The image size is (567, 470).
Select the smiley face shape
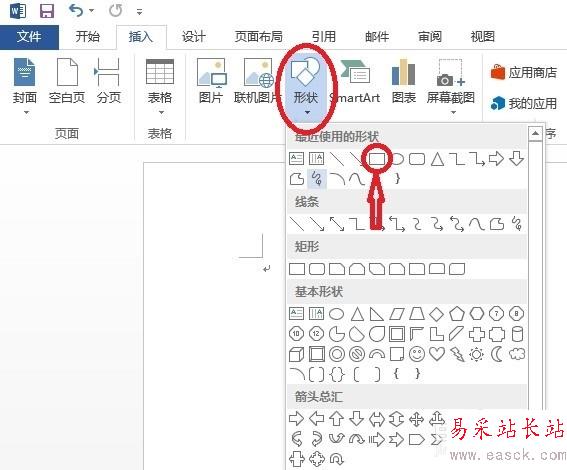click(417, 354)
